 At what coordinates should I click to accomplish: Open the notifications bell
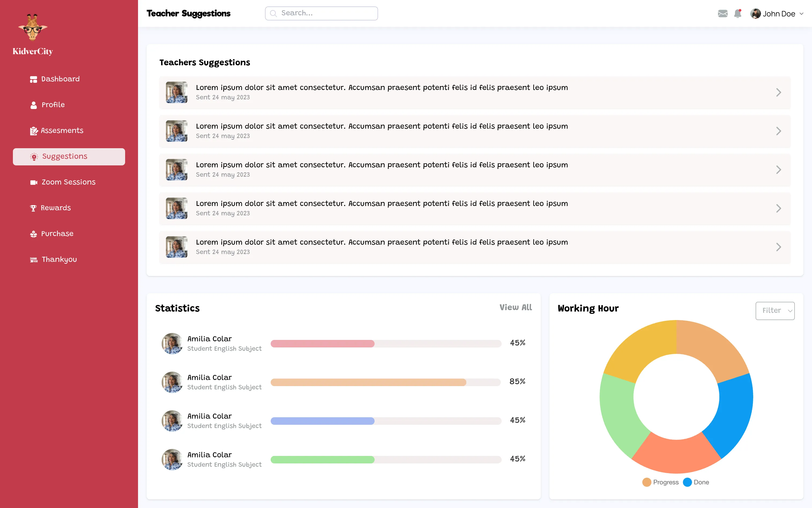[737, 13]
